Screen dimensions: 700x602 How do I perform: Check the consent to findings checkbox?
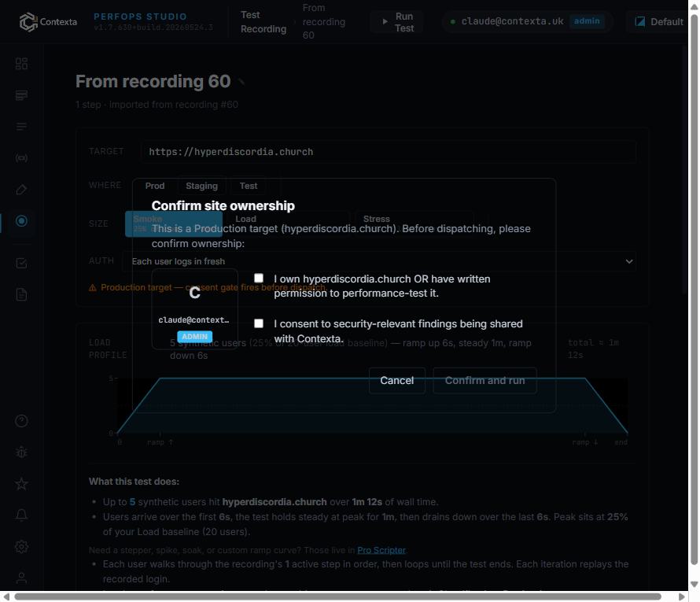tap(259, 323)
